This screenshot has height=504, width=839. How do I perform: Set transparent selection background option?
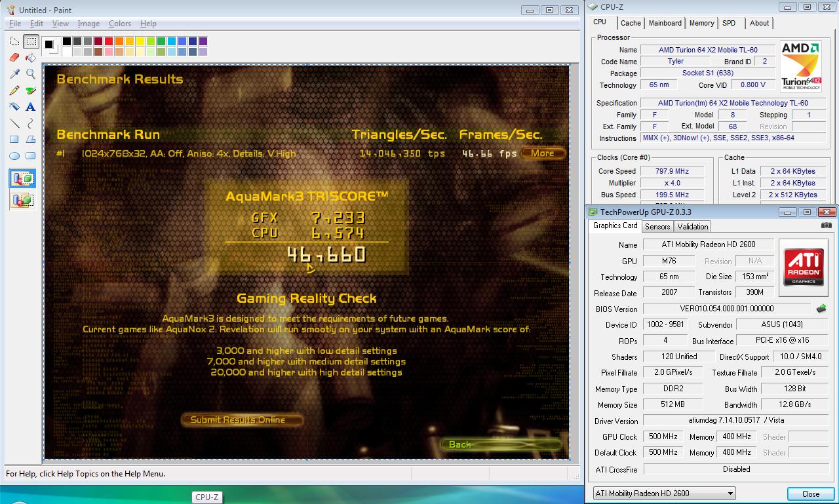pyautogui.click(x=22, y=200)
